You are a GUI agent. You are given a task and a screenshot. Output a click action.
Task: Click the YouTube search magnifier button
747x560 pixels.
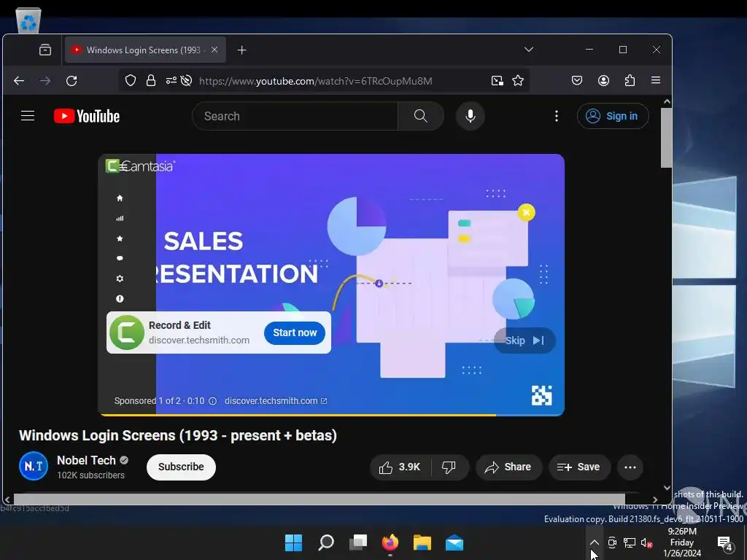[421, 116]
